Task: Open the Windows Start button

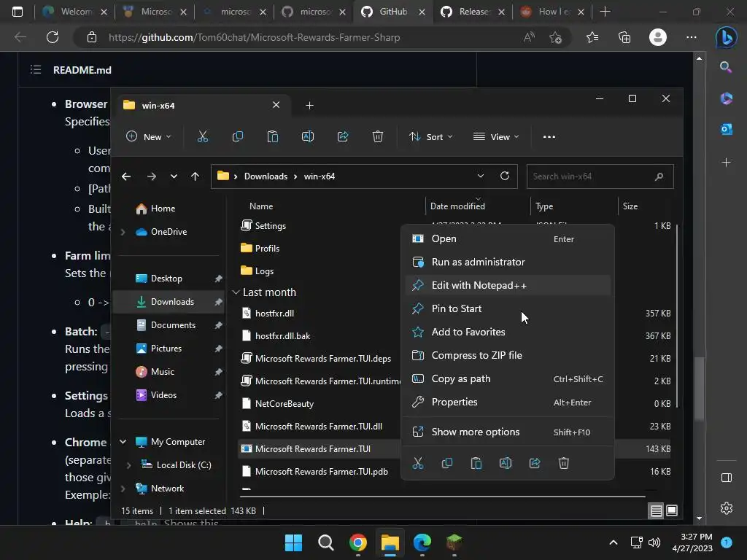Action: pos(293,542)
